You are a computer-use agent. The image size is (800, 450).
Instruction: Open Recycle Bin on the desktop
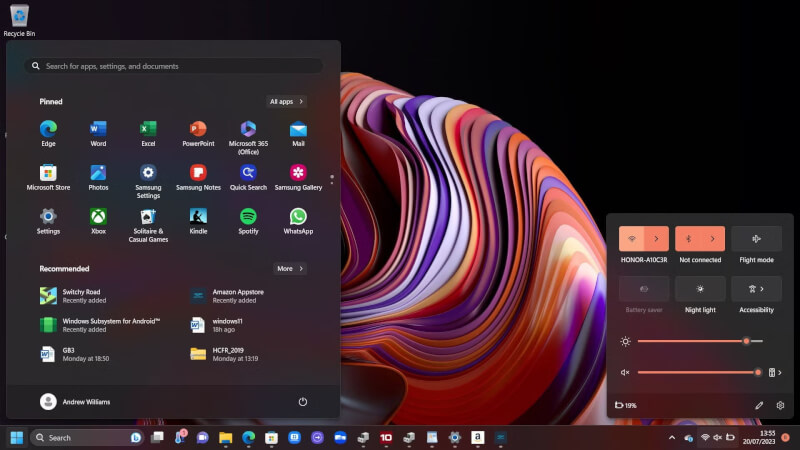point(19,20)
